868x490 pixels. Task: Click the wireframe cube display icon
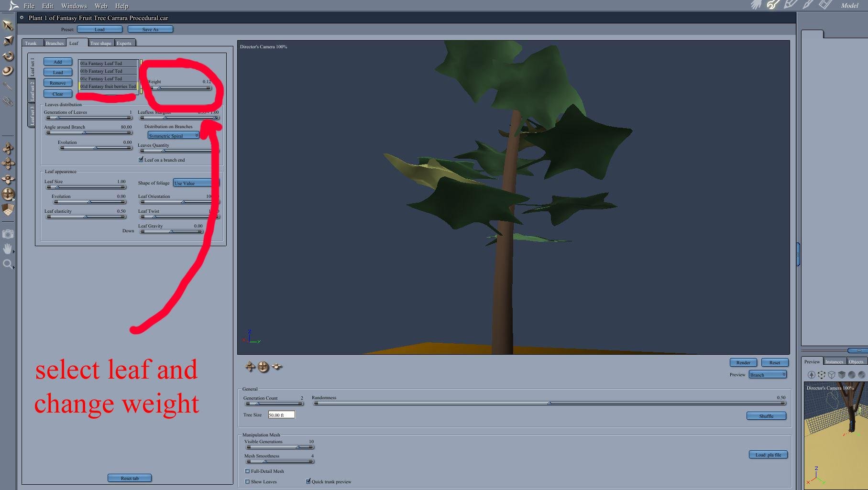pos(832,375)
